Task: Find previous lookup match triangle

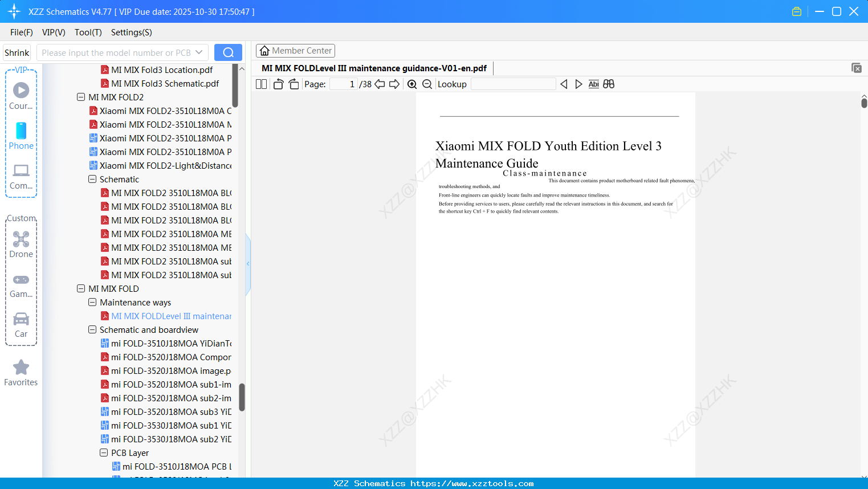Action: point(564,84)
